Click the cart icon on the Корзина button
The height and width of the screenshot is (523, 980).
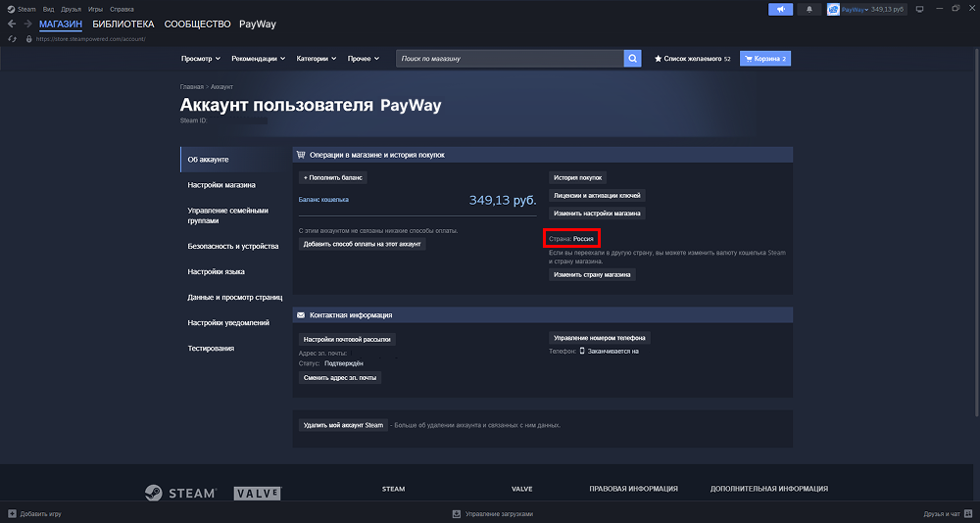[748, 59]
